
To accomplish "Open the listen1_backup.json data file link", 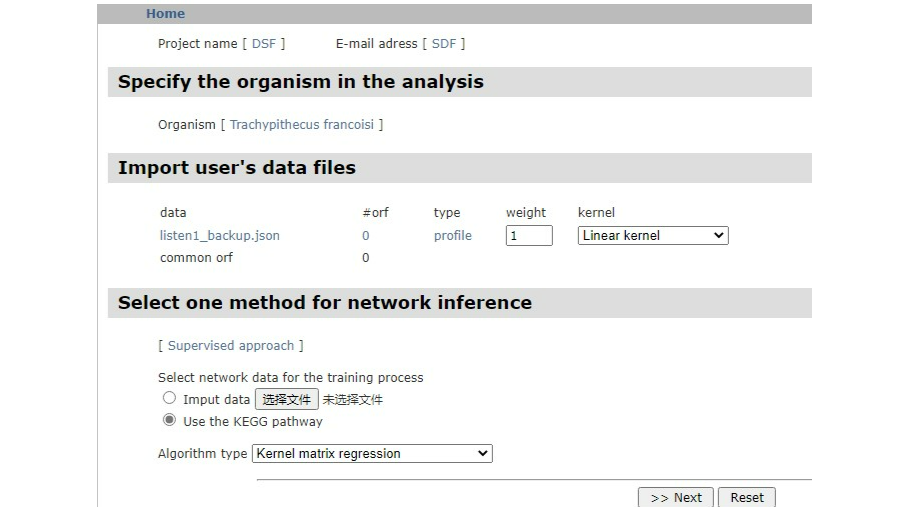I will [220, 236].
